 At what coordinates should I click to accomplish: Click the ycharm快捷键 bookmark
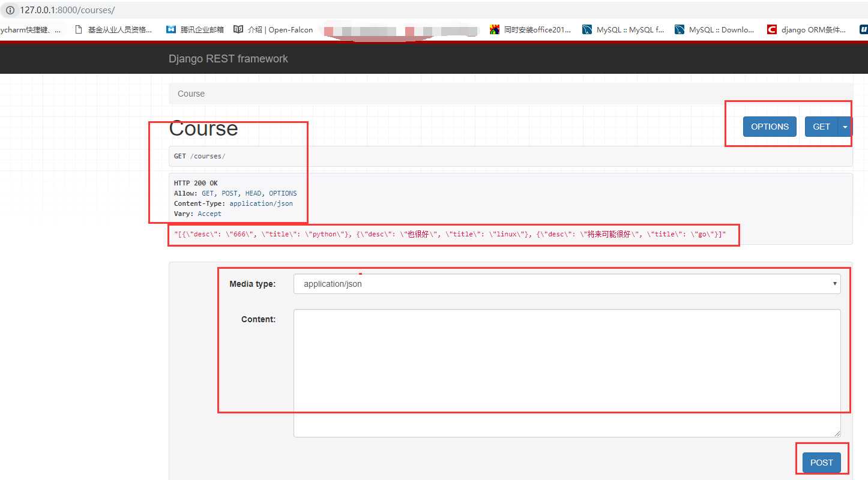[30, 29]
